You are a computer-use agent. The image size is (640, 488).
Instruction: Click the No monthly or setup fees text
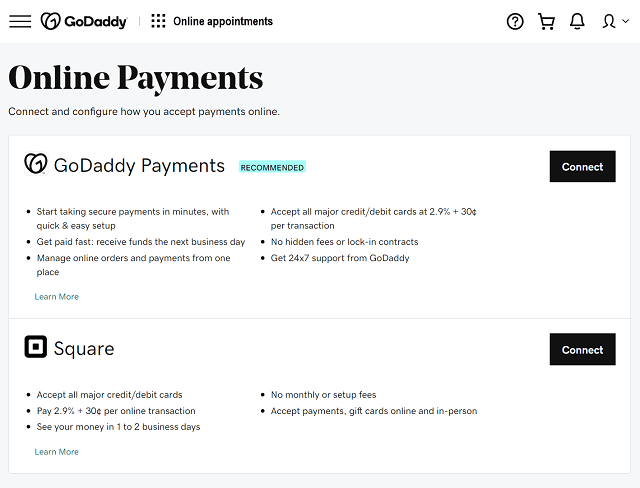point(323,395)
